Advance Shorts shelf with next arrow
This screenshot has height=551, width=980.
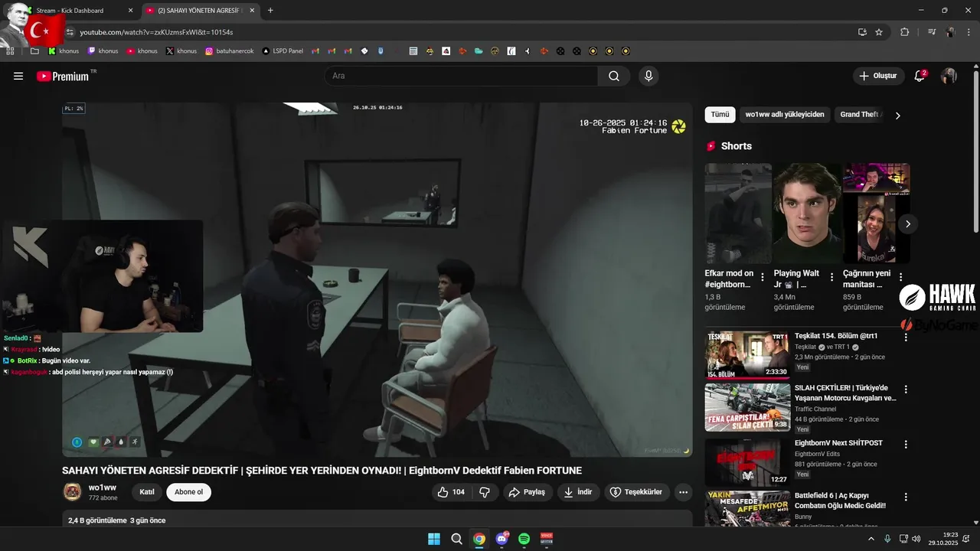coord(907,223)
